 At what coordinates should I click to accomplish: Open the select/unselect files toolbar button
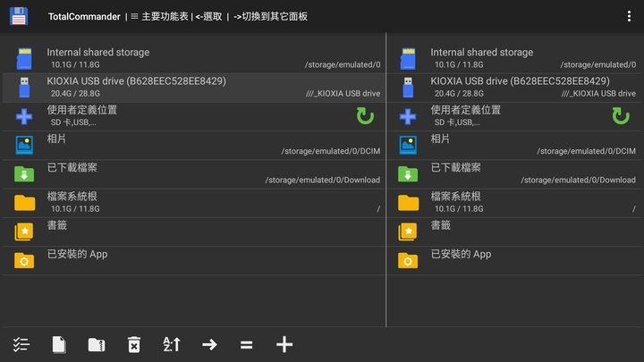pos(21,344)
